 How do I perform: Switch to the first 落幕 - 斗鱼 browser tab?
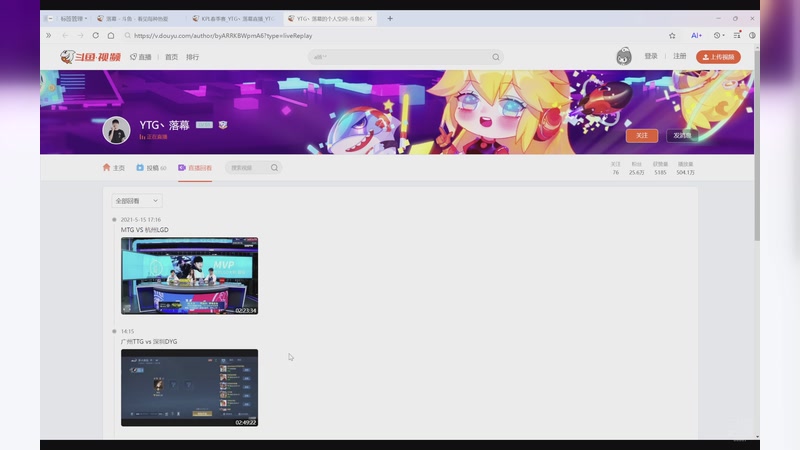137,18
